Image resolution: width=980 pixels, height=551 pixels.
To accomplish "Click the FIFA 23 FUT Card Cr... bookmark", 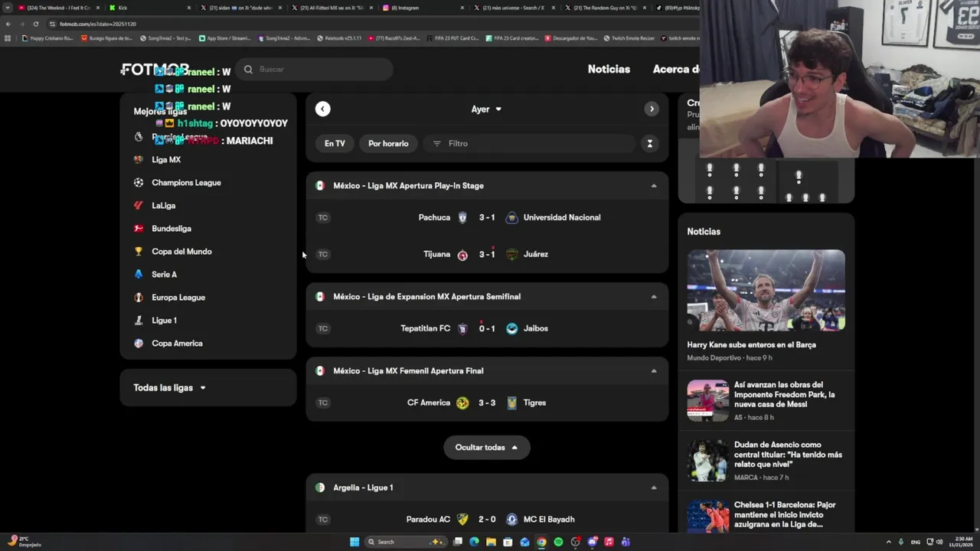I will click(x=453, y=38).
